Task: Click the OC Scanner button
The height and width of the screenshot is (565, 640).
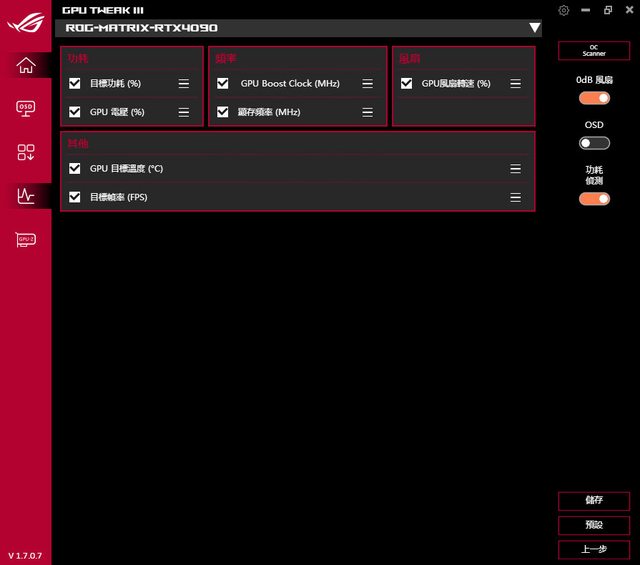Action: tap(594, 51)
